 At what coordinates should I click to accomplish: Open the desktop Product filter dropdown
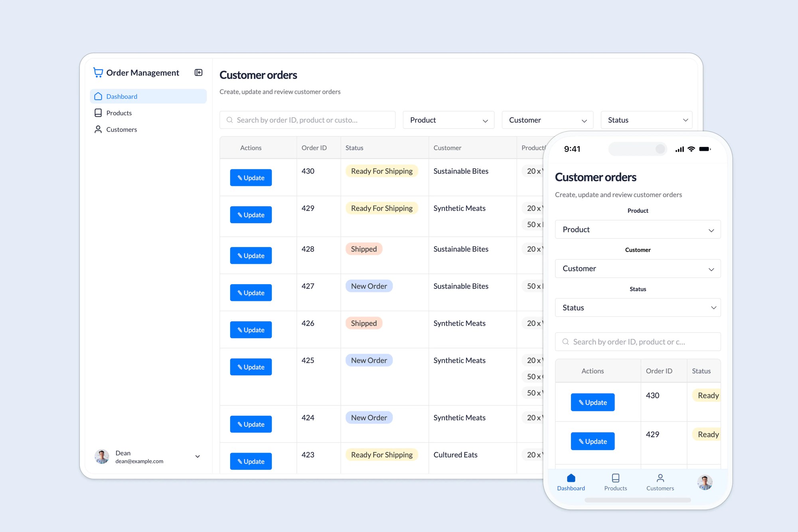tap(448, 120)
